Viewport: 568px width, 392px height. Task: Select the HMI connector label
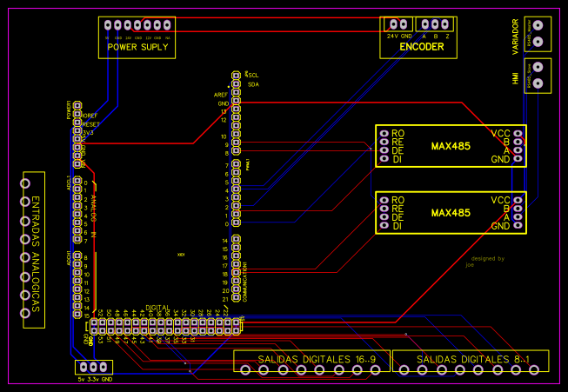click(x=516, y=78)
